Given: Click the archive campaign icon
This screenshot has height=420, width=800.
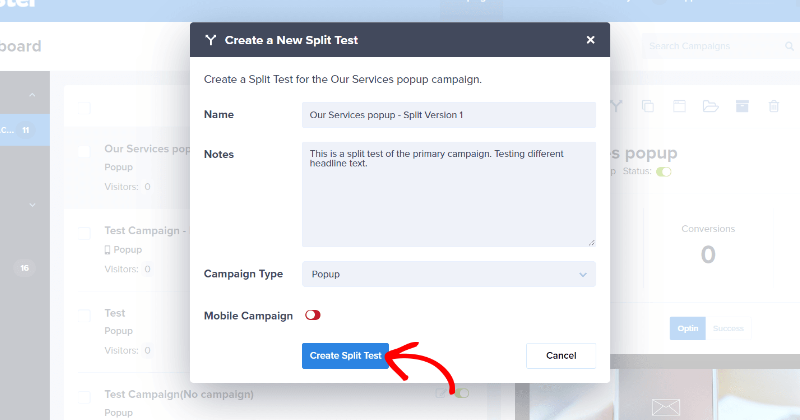Looking at the screenshot, I should [x=741, y=106].
